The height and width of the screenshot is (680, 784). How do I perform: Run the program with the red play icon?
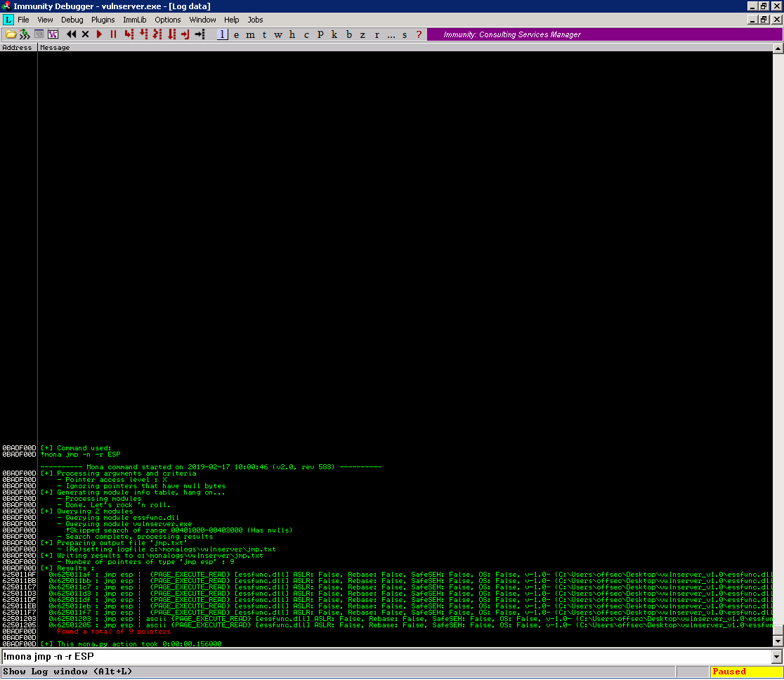(x=99, y=34)
